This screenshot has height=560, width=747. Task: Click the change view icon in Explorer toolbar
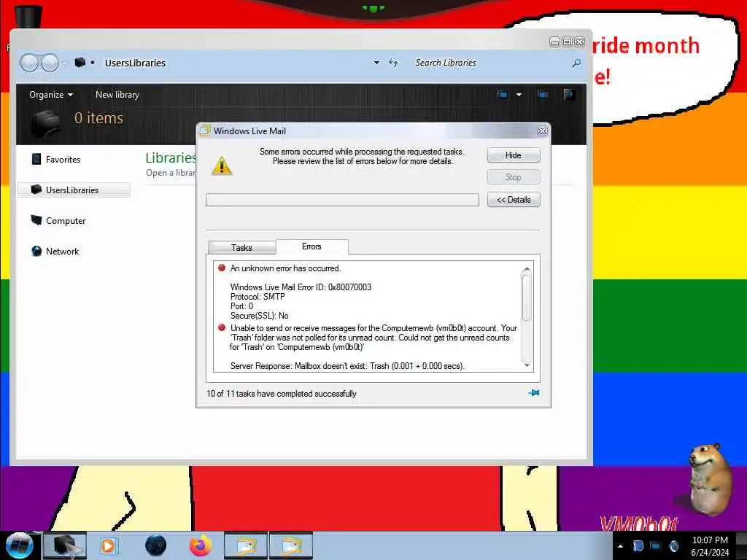coord(503,94)
